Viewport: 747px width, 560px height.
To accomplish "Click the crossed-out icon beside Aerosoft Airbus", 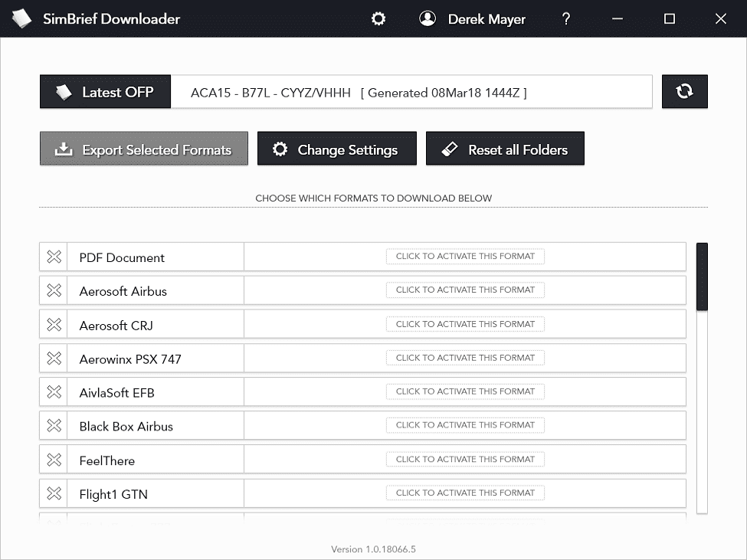I will click(54, 290).
